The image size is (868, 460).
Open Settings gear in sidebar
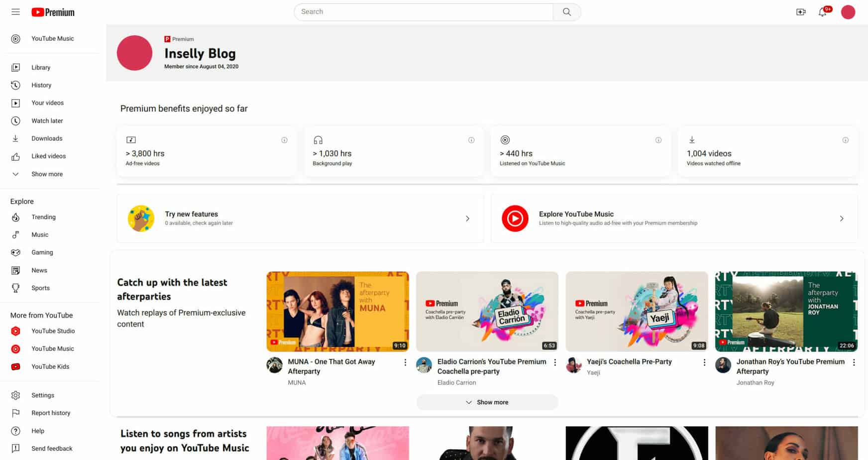coord(16,395)
